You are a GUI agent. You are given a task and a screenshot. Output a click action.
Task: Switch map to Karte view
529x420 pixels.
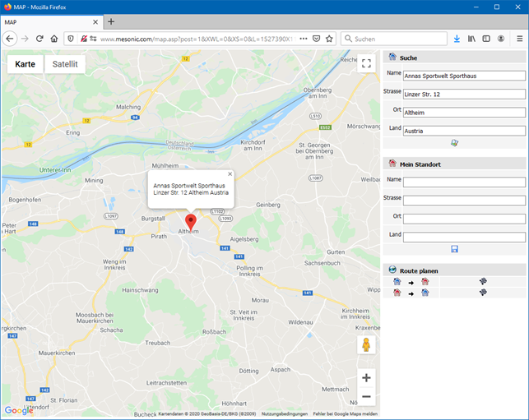click(25, 64)
